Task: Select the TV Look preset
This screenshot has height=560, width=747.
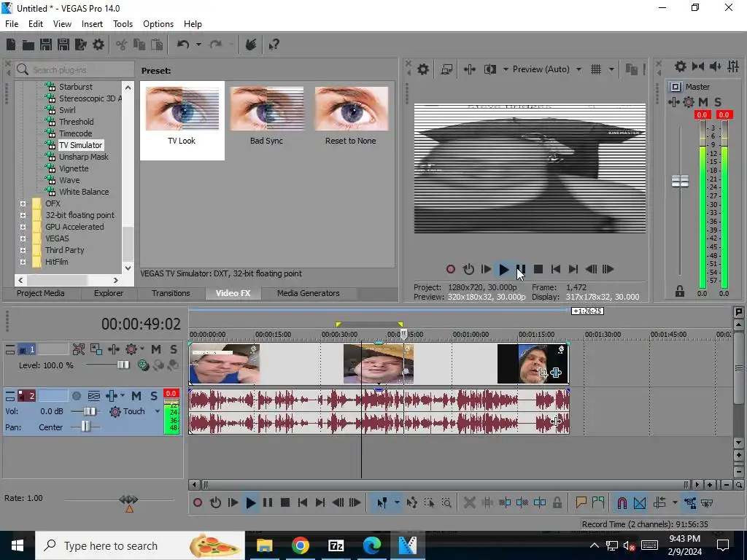Action: pos(182,120)
